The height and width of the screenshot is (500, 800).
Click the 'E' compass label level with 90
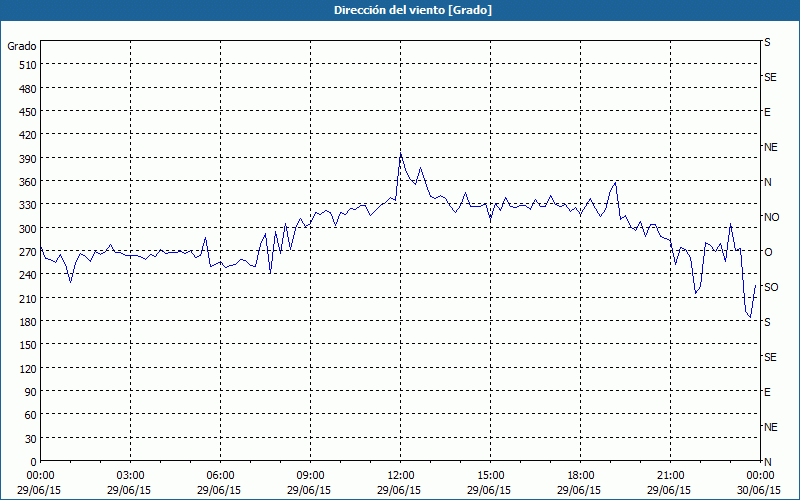click(x=767, y=392)
